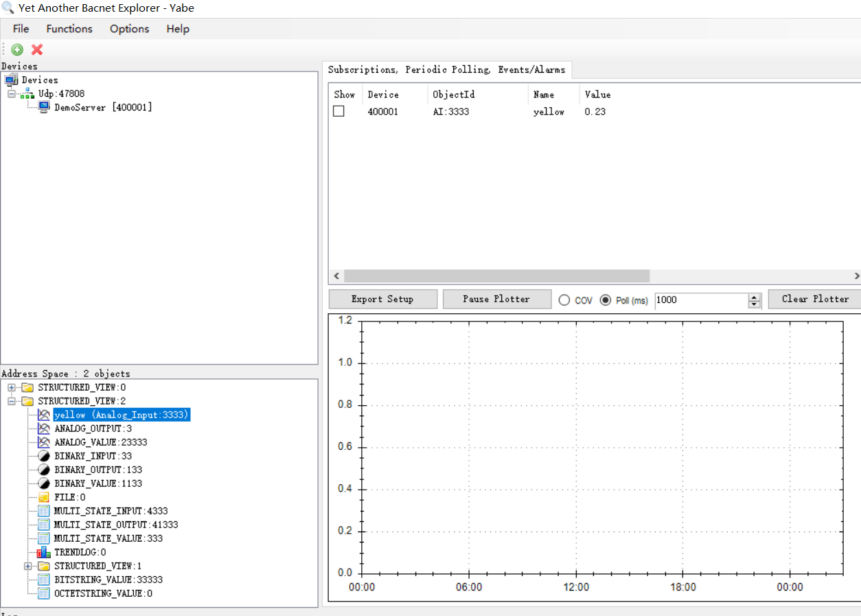This screenshot has width=861, height=616.
Task: Open the Functions menu
Action: [69, 29]
